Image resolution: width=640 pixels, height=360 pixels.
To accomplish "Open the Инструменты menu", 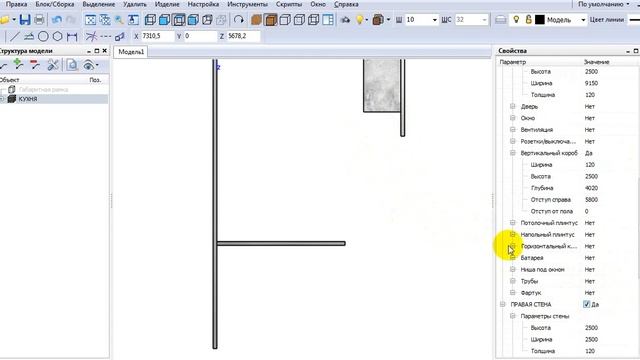I will tap(247, 4).
